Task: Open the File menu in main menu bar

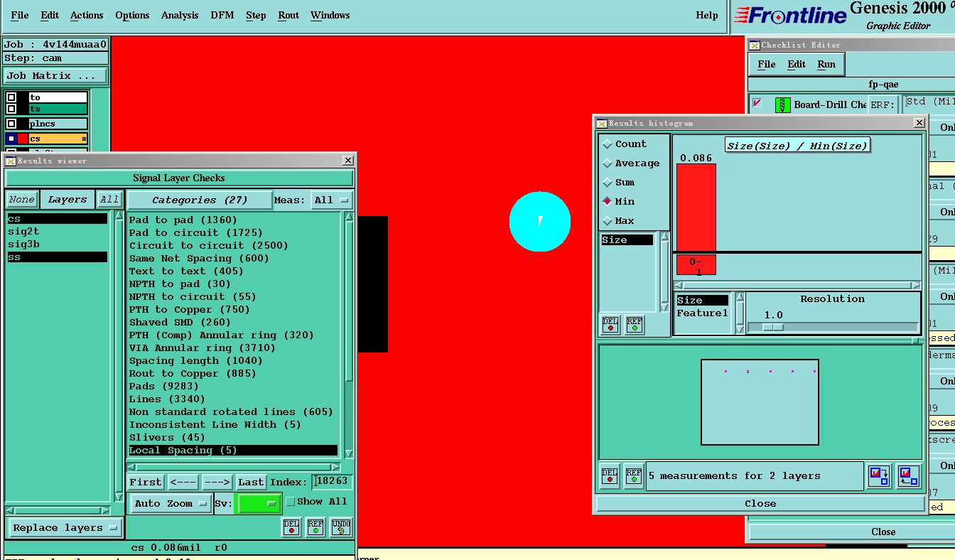Action: click(20, 15)
